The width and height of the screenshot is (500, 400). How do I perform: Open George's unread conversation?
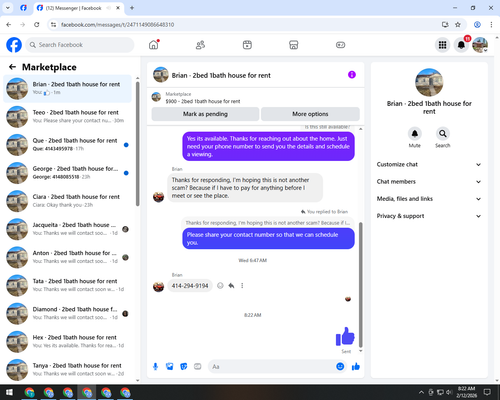click(x=67, y=173)
